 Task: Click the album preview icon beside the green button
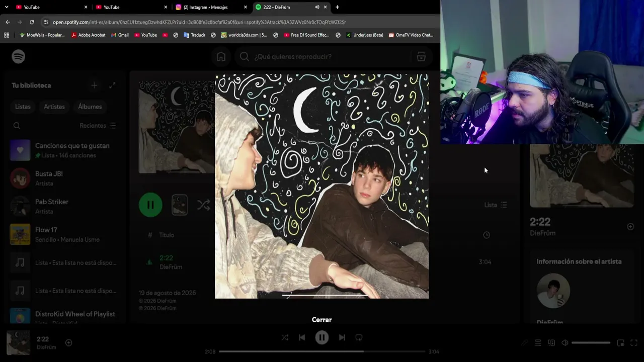pyautogui.click(x=180, y=205)
